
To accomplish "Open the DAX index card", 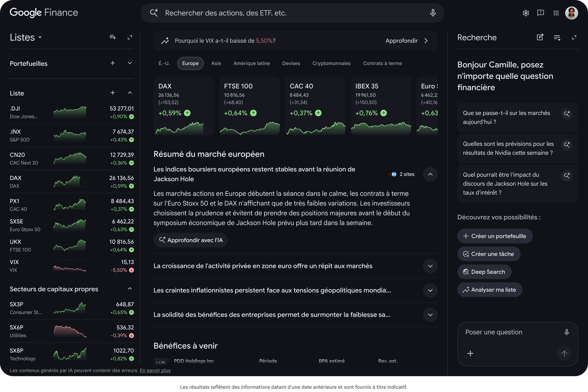I will (x=184, y=106).
